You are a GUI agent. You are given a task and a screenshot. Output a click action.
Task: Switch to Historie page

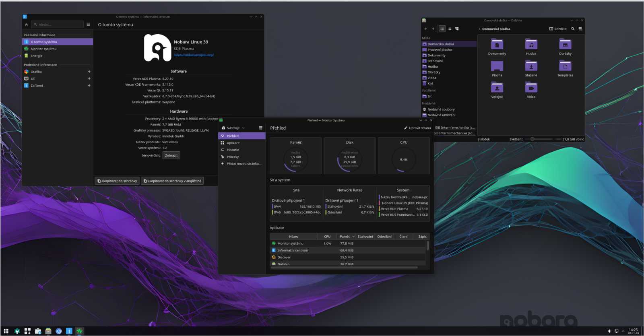pyautogui.click(x=242, y=150)
